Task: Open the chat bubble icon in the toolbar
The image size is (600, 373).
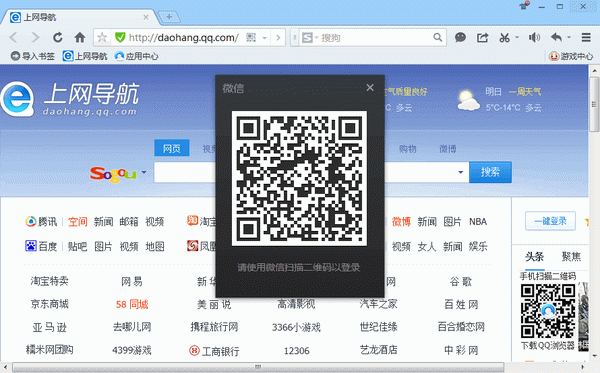Action: point(460,37)
